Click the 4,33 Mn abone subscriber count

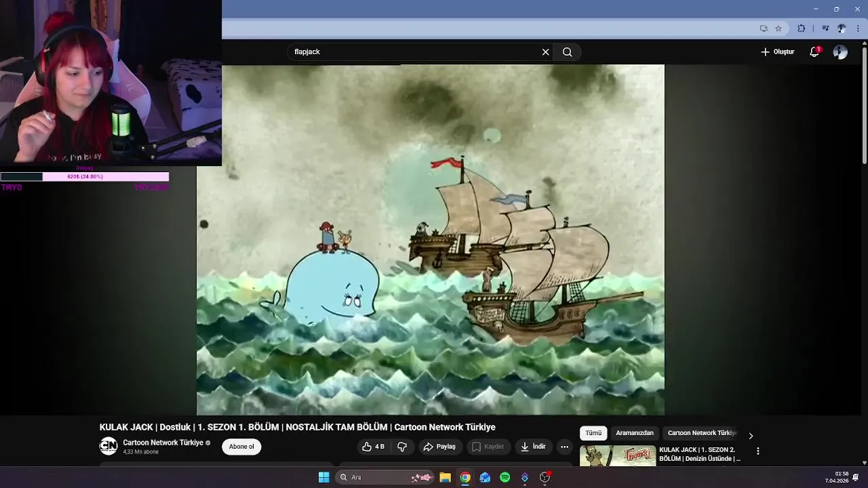(140, 452)
